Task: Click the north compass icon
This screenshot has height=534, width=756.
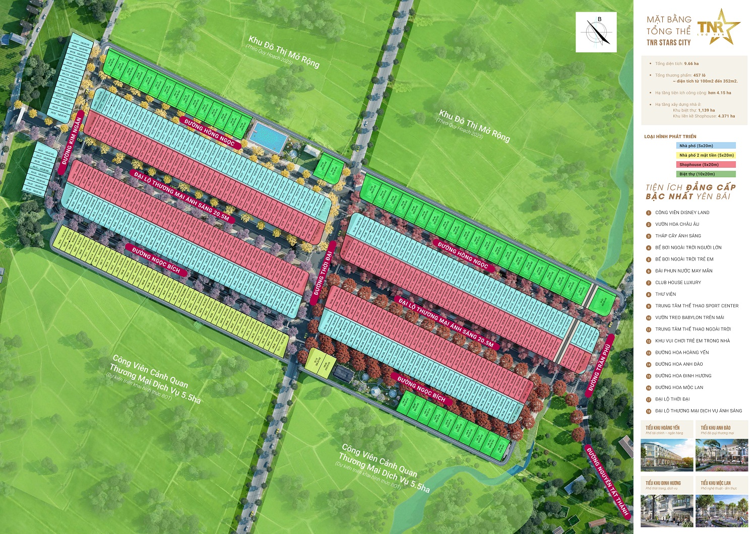Action: pyautogui.click(x=596, y=32)
